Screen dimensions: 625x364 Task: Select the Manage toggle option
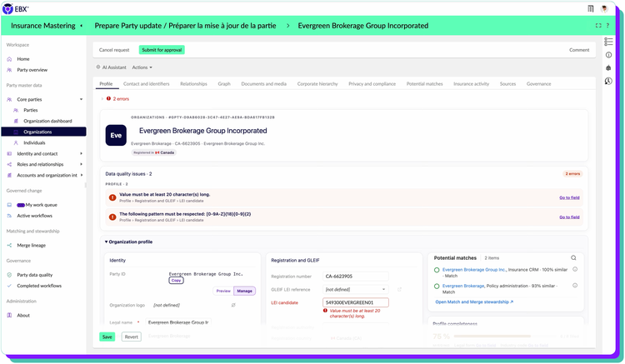[244, 292]
